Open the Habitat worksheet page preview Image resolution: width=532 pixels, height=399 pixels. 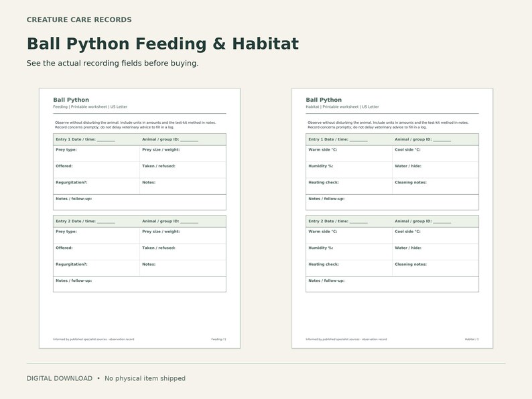(x=392, y=218)
